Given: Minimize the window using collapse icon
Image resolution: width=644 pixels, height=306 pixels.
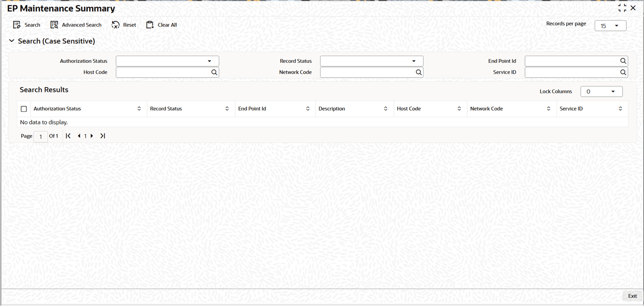Looking at the screenshot, I should point(622,8).
